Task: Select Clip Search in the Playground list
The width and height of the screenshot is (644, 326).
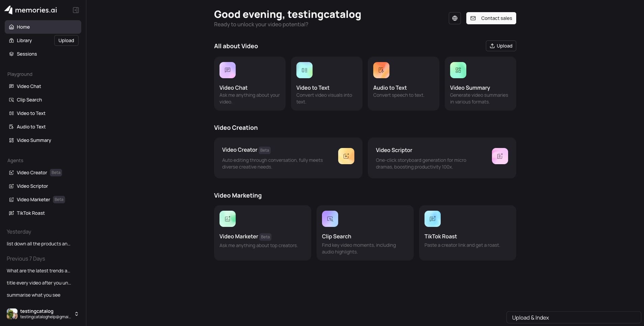Action: (29, 100)
